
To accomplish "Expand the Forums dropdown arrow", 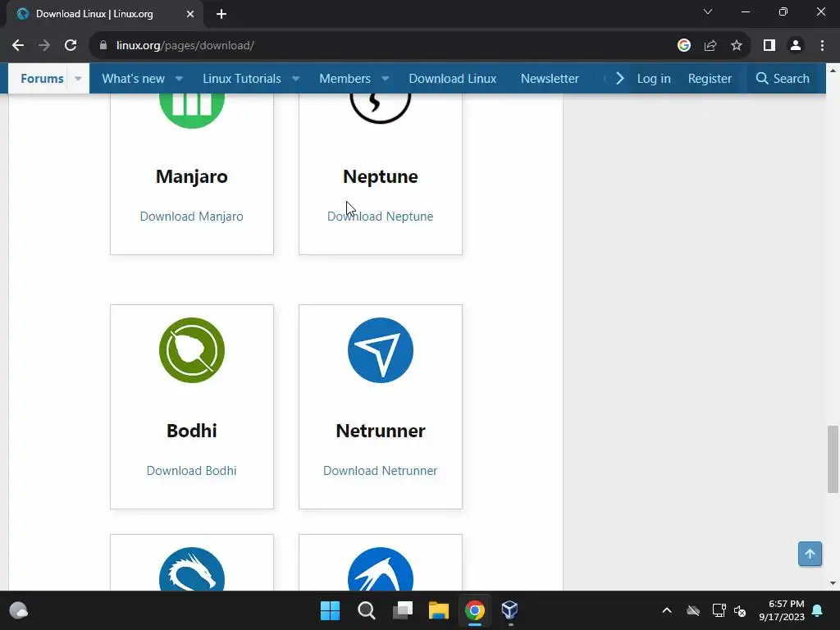I will tap(78, 79).
